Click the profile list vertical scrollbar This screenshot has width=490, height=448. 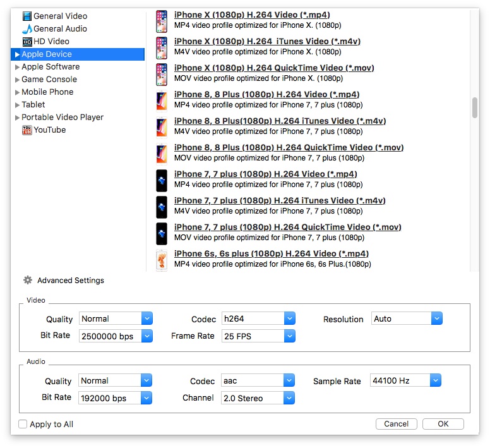pyautogui.click(x=474, y=107)
